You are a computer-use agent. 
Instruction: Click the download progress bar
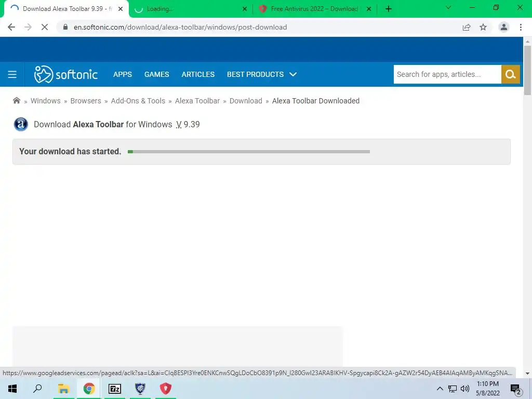[249, 152]
